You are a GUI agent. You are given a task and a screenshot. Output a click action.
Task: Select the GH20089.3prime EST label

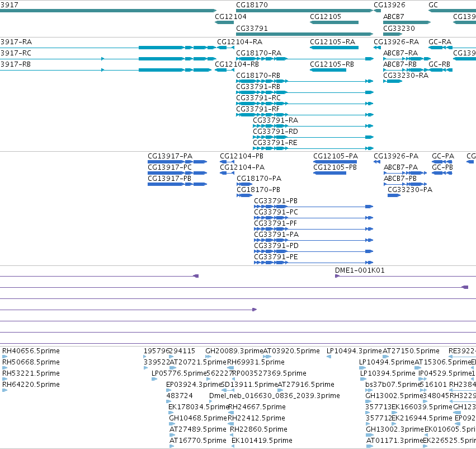(x=234, y=351)
